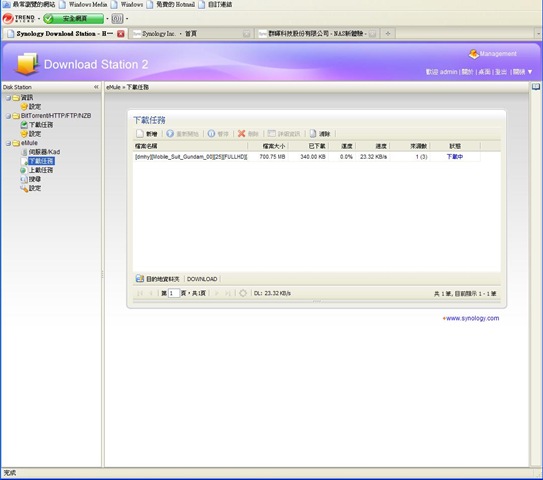Click the pause icon in the task toolbar

click(x=211, y=134)
